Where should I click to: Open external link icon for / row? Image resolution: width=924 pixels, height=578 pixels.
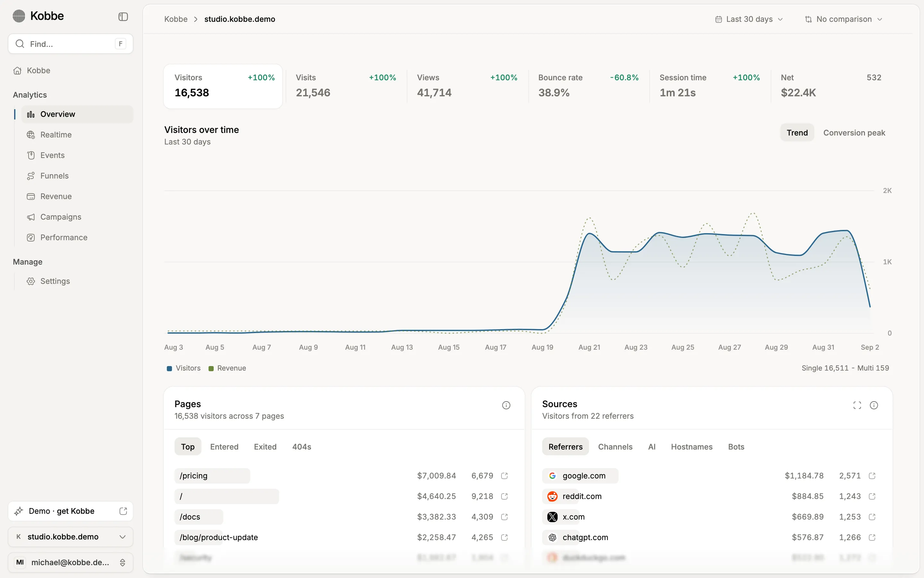pyautogui.click(x=504, y=496)
